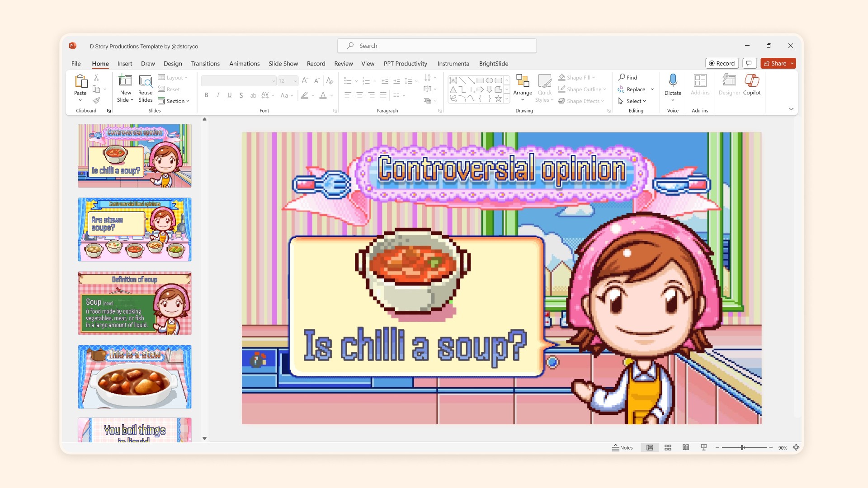Open Reading View from status bar
Image resolution: width=868 pixels, height=488 pixels.
(x=686, y=448)
